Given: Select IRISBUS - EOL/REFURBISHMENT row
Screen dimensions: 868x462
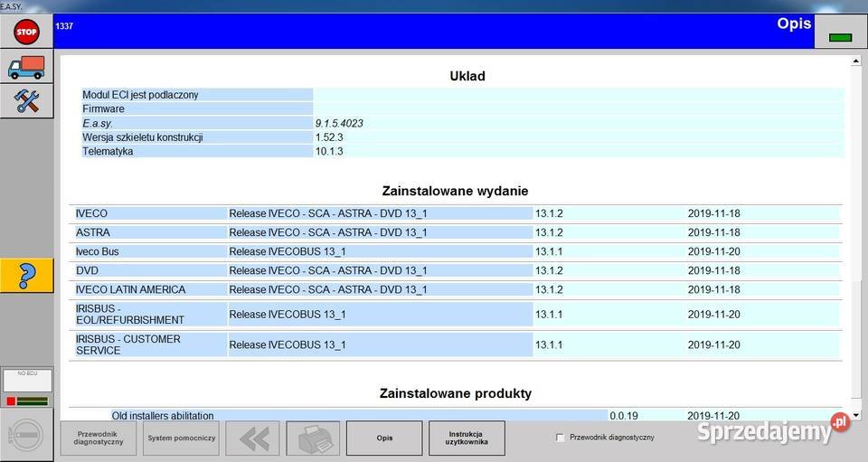Looking at the screenshot, I should tap(456, 315).
